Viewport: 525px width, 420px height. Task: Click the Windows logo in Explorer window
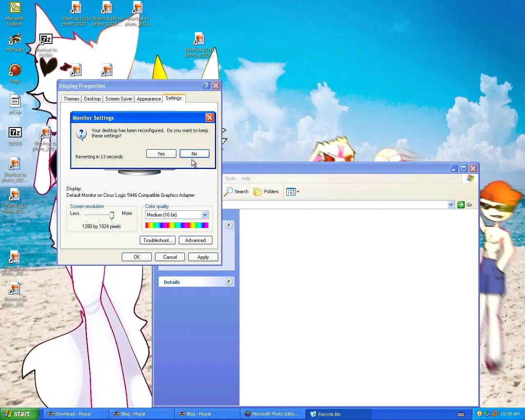point(470,178)
